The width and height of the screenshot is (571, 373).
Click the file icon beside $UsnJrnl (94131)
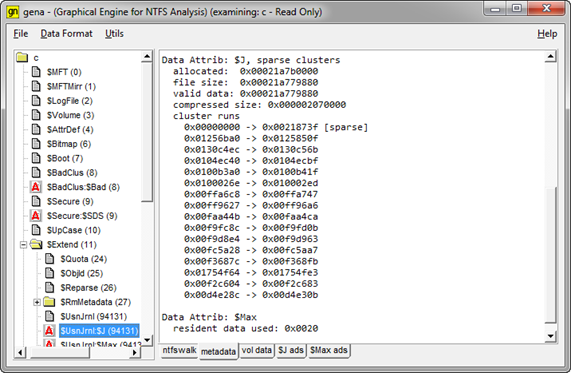click(50, 316)
